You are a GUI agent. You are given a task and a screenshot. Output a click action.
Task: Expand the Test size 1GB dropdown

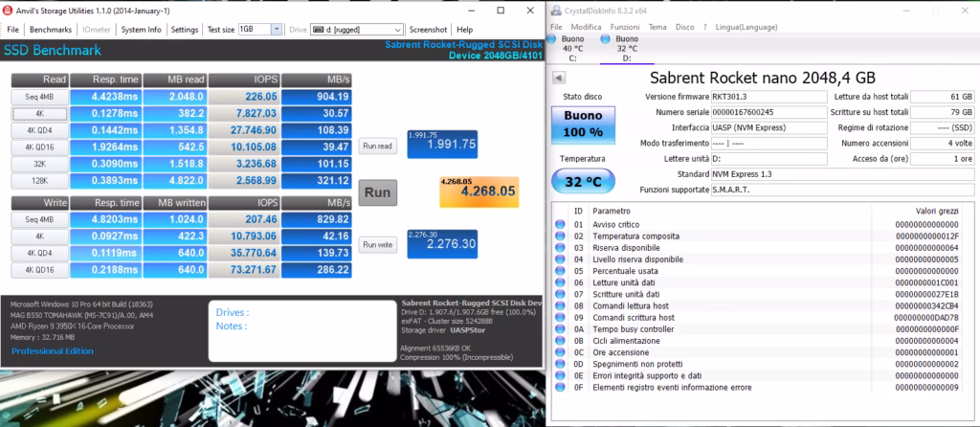click(277, 30)
